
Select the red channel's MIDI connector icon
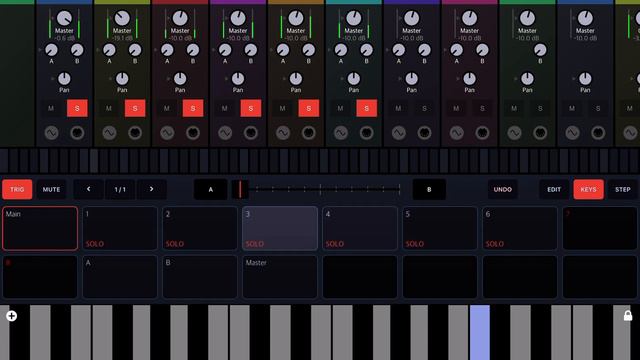coord(193,133)
